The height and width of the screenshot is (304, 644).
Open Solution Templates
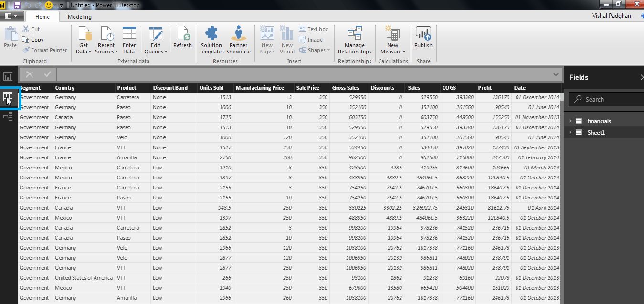(x=211, y=41)
